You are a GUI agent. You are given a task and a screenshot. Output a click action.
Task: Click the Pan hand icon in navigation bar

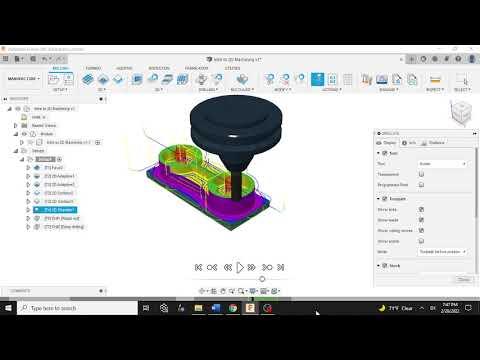pos(223,291)
